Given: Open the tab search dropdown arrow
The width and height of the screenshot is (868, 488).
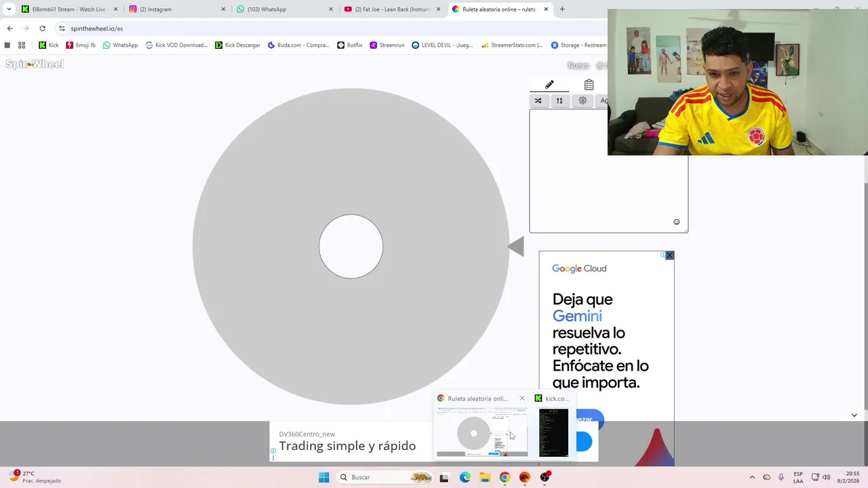Looking at the screenshot, I should [9, 9].
